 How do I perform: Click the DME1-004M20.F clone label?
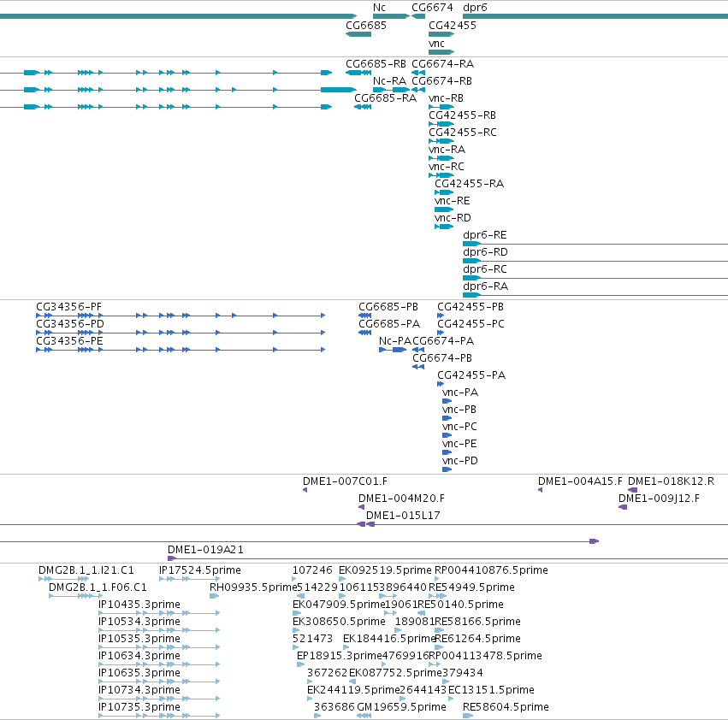pyautogui.click(x=401, y=499)
